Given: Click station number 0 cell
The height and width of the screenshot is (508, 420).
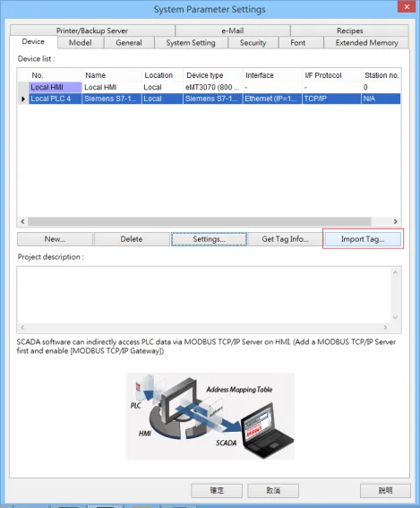Looking at the screenshot, I should pos(381,87).
